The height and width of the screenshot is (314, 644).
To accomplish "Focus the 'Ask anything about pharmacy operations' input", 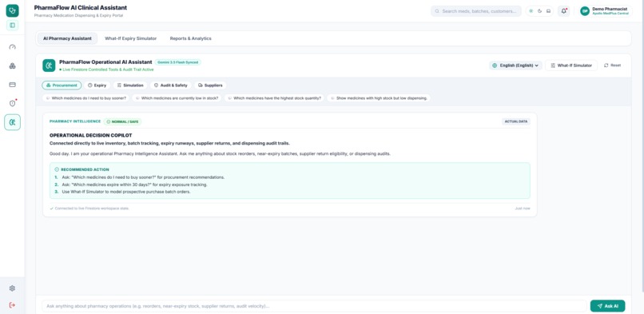I will pyautogui.click(x=314, y=306).
